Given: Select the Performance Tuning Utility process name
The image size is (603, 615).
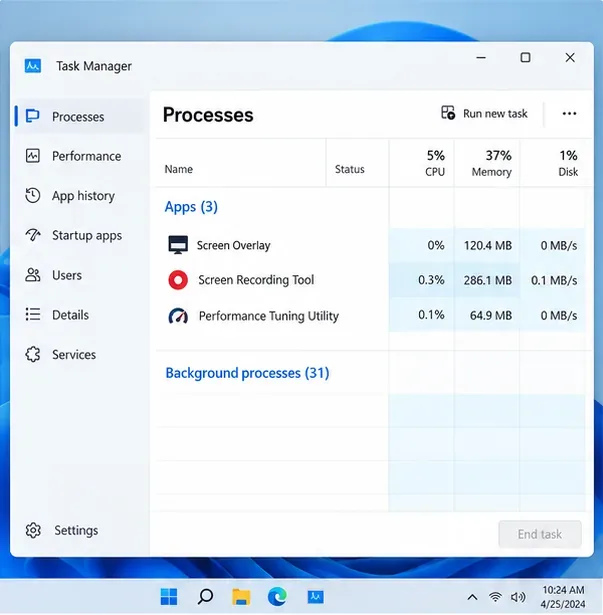Looking at the screenshot, I should 269,316.
